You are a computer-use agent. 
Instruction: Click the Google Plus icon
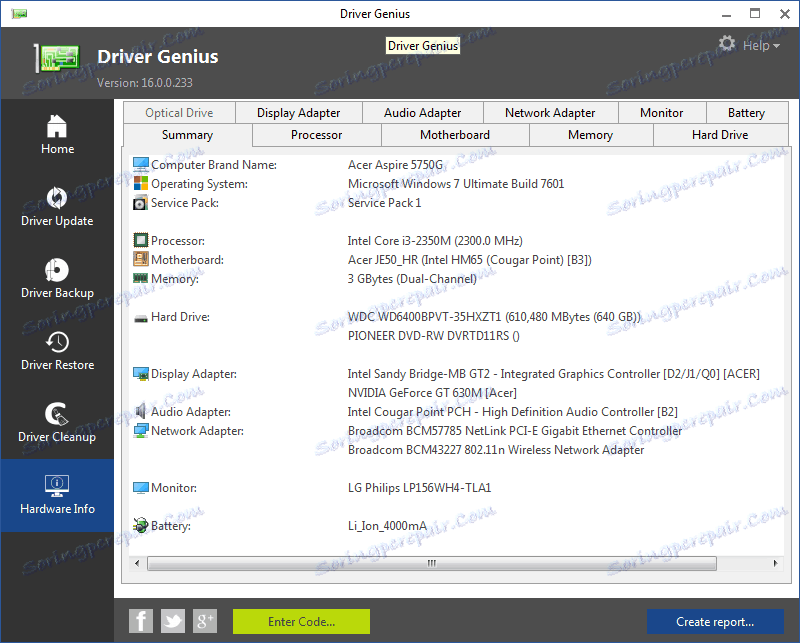click(205, 621)
